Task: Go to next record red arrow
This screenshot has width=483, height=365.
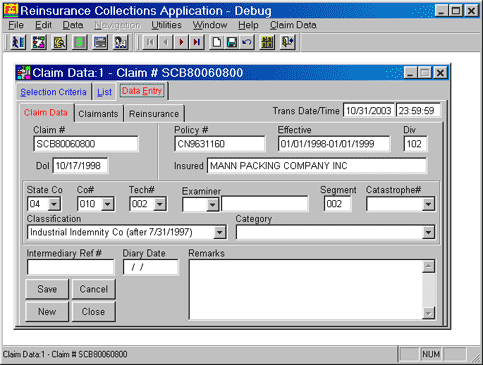Action: (181, 42)
